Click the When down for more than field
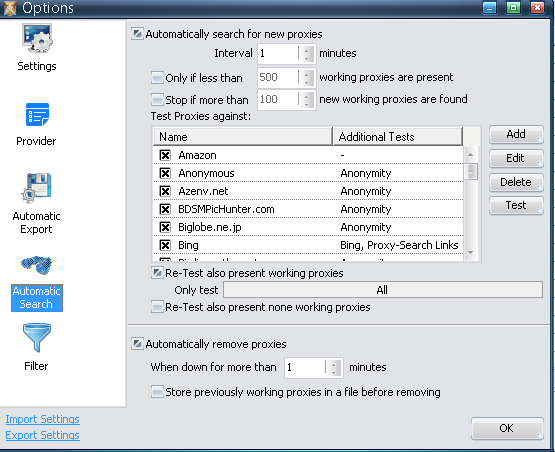The width and height of the screenshot is (555, 452). [x=305, y=367]
